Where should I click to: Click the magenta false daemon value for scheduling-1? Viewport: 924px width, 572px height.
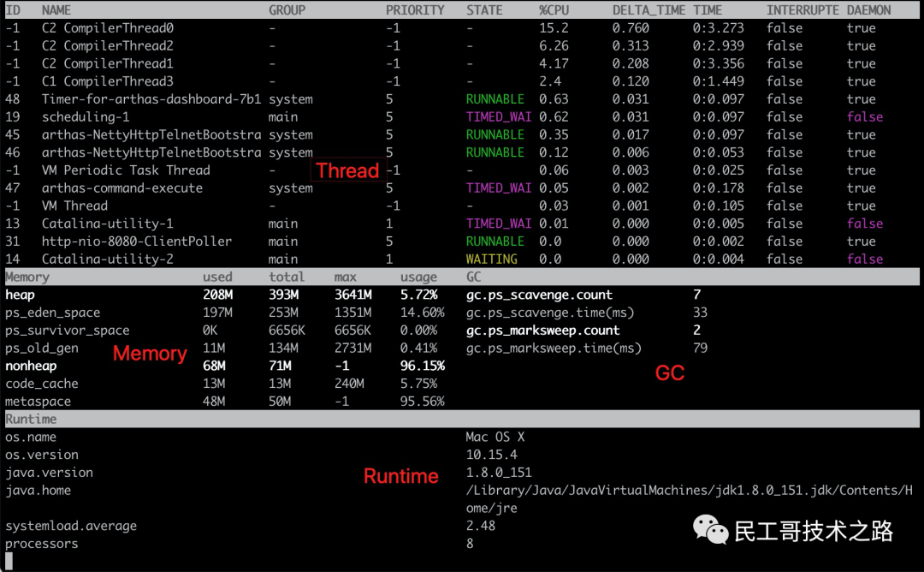pyautogui.click(x=865, y=116)
